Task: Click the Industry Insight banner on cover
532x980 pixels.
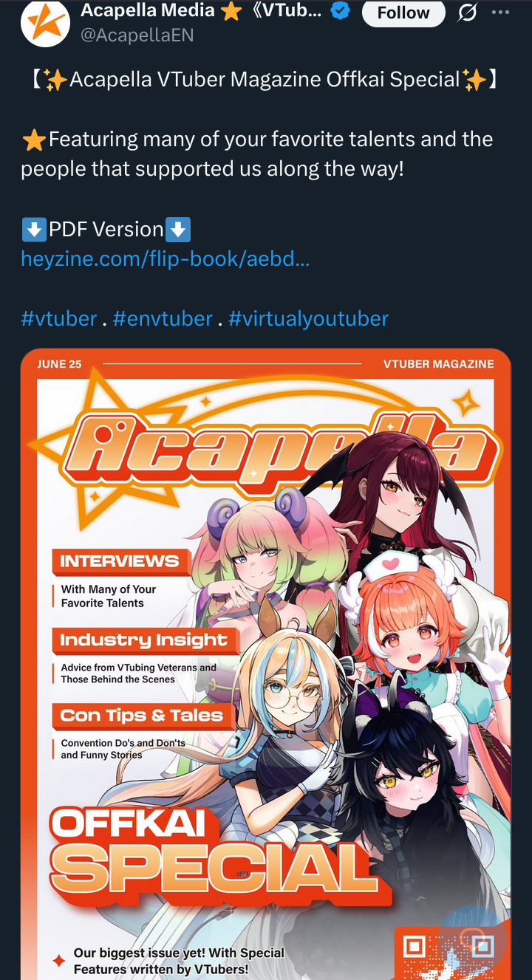Action: 143,640
